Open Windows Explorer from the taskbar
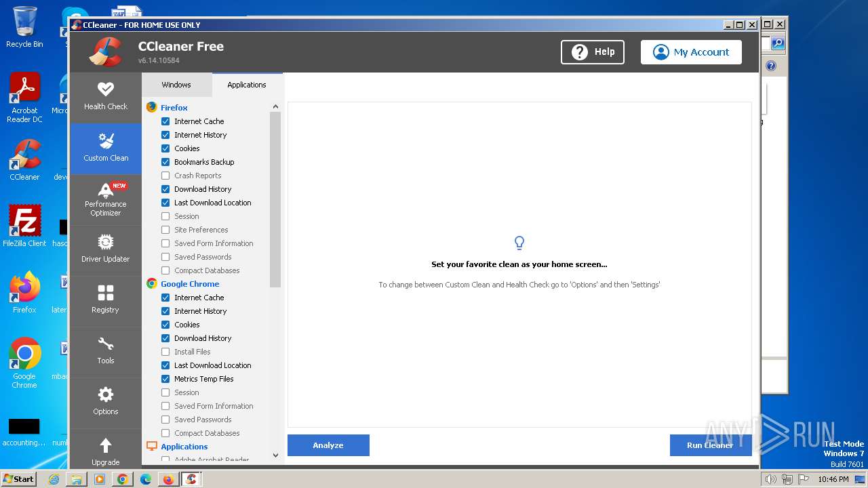This screenshot has height=488, width=868. tap(77, 479)
